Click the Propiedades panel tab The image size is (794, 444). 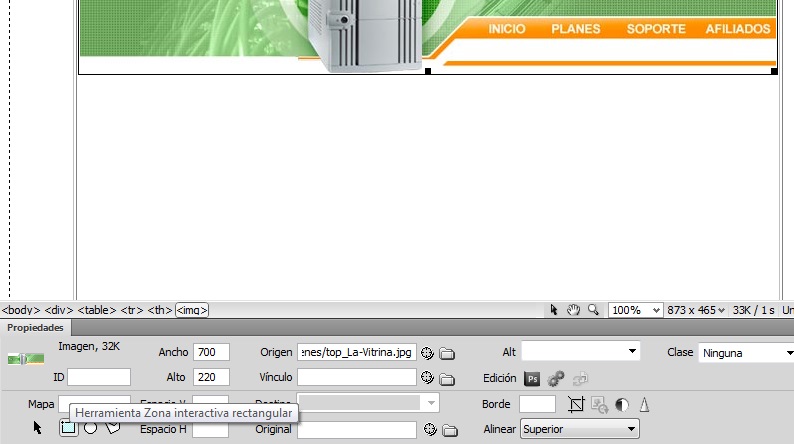coord(36,328)
